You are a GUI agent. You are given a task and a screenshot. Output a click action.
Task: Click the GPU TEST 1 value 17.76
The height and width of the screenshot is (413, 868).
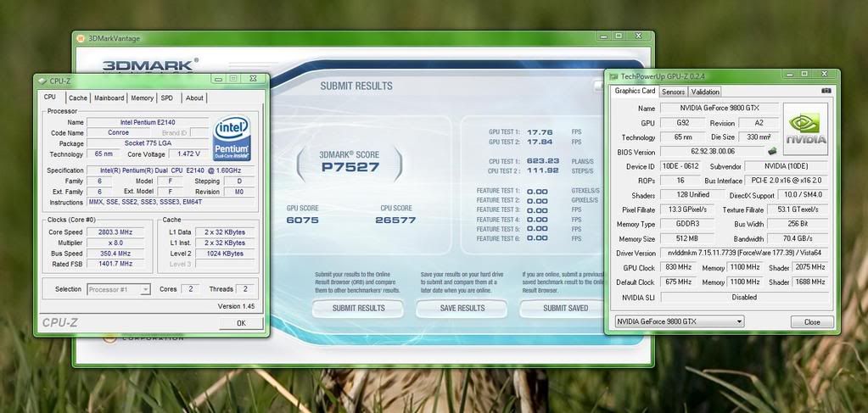[x=539, y=132]
